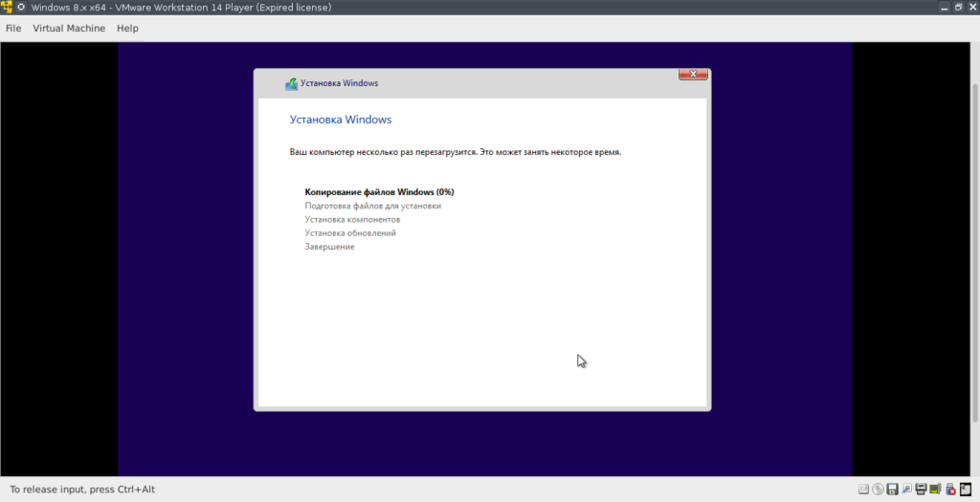This screenshot has height=502, width=980.
Task: Click the floppy drive icon in status bar
Action: pos(893,489)
